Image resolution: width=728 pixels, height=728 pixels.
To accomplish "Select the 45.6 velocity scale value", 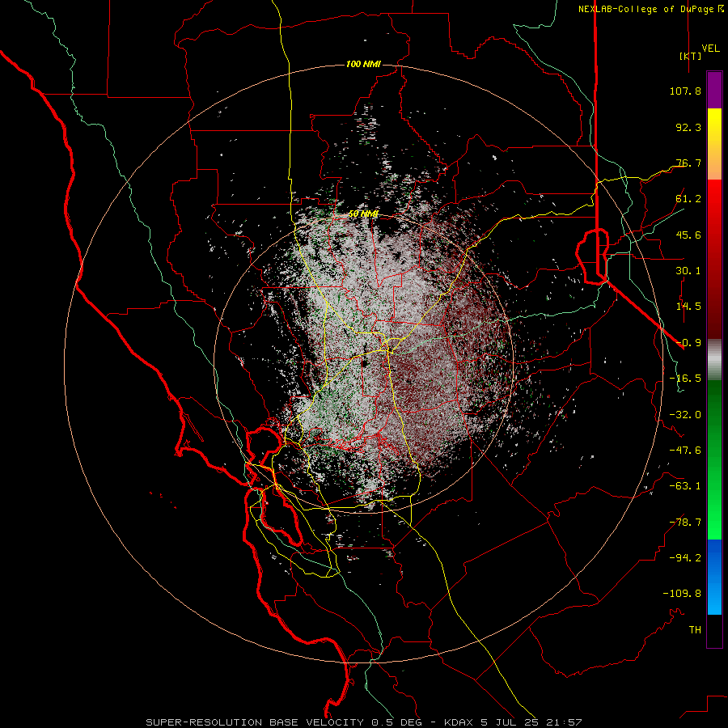I will click(688, 235).
